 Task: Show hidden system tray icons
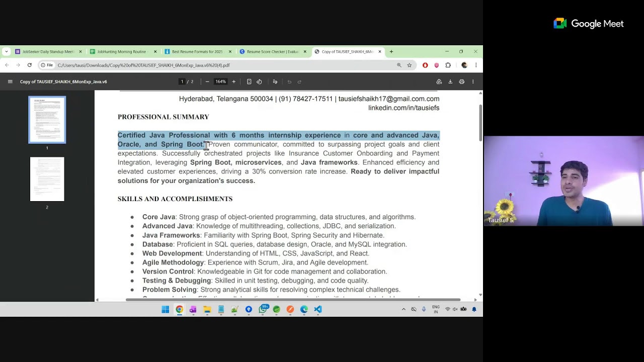point(404,309)
